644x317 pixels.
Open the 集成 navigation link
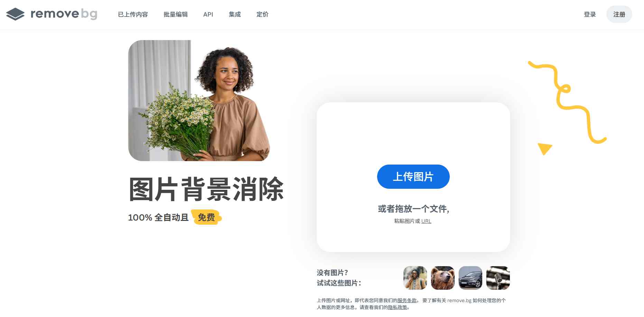point(235,15)
